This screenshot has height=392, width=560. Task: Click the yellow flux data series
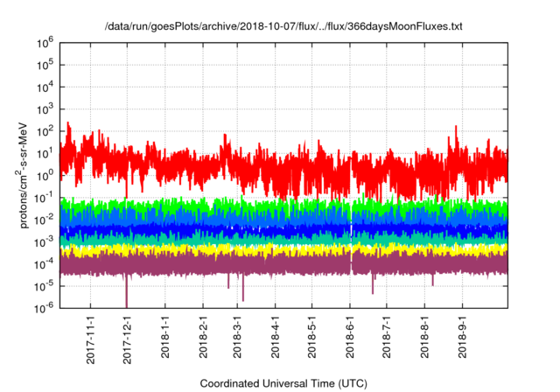283,250
